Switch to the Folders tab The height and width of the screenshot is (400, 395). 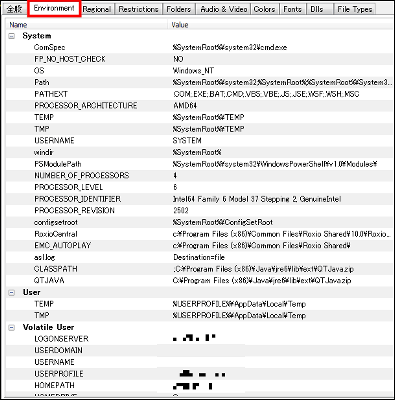(x=179, y=9)
